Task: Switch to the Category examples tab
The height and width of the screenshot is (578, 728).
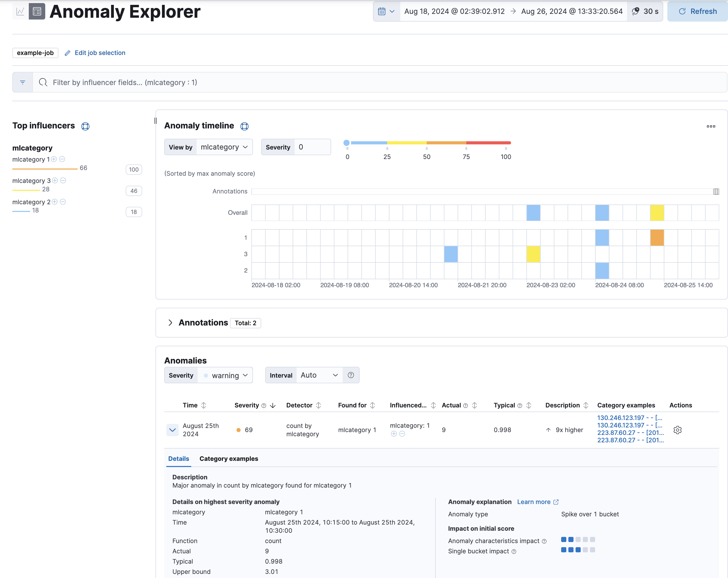Action: (229, 459)
